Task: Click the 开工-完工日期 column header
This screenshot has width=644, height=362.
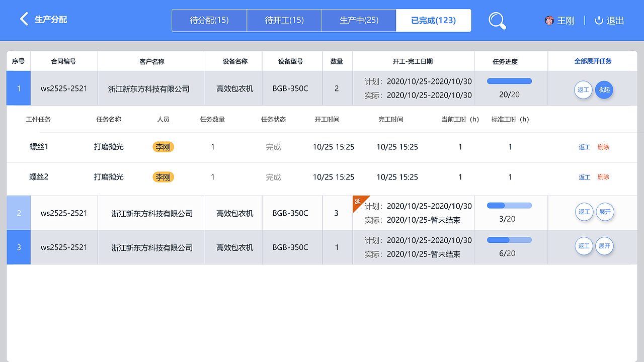Action: click(413, 61)
